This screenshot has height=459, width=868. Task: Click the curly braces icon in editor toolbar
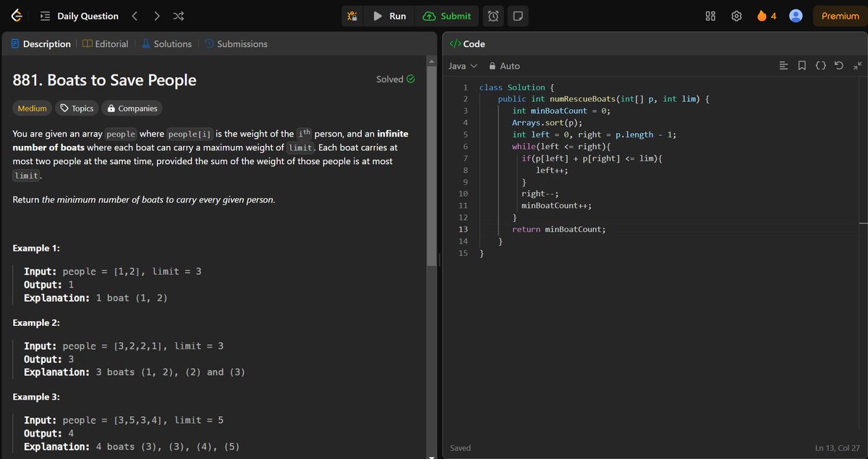coord(820,66)
